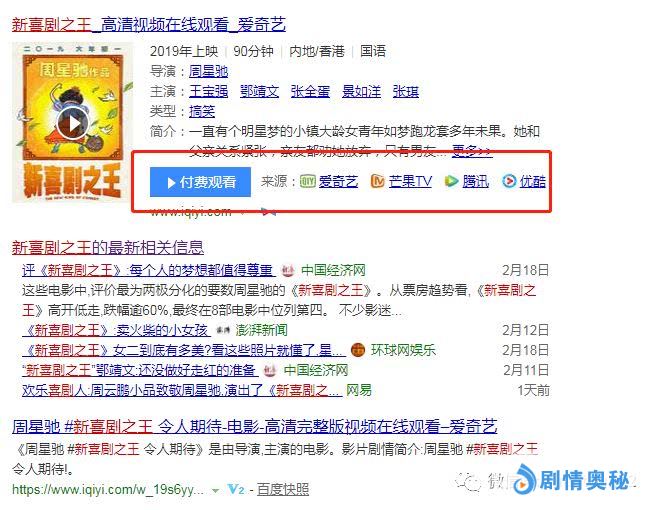Image resolution: width=657 pixels, height=510 pixels.
Task: Expand dropdown arrow beside www.iqiyi.com
Action: [242, 212]
